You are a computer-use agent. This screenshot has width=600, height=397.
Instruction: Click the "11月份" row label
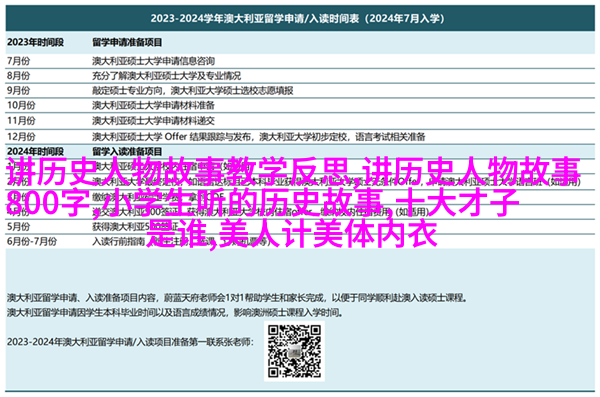click(x=21, y=121)
